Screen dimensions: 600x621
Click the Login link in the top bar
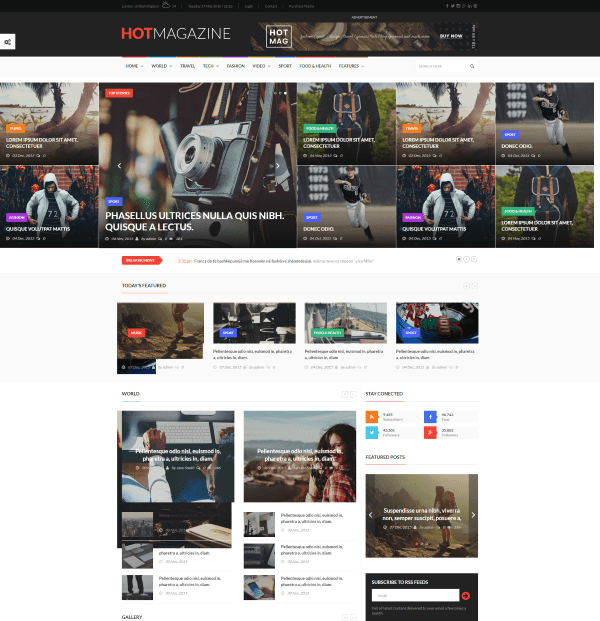pyautogui.click(x=249, y=6)
